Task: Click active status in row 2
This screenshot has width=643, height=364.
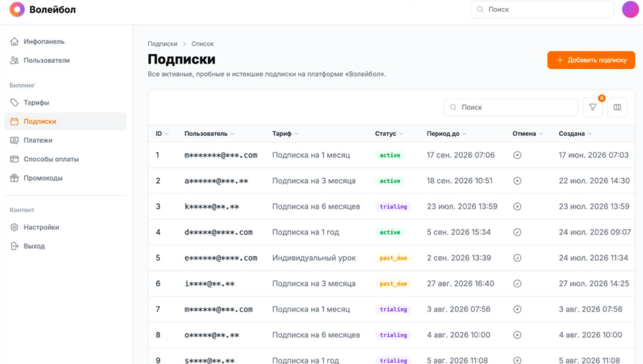Action: click(390, 181)
